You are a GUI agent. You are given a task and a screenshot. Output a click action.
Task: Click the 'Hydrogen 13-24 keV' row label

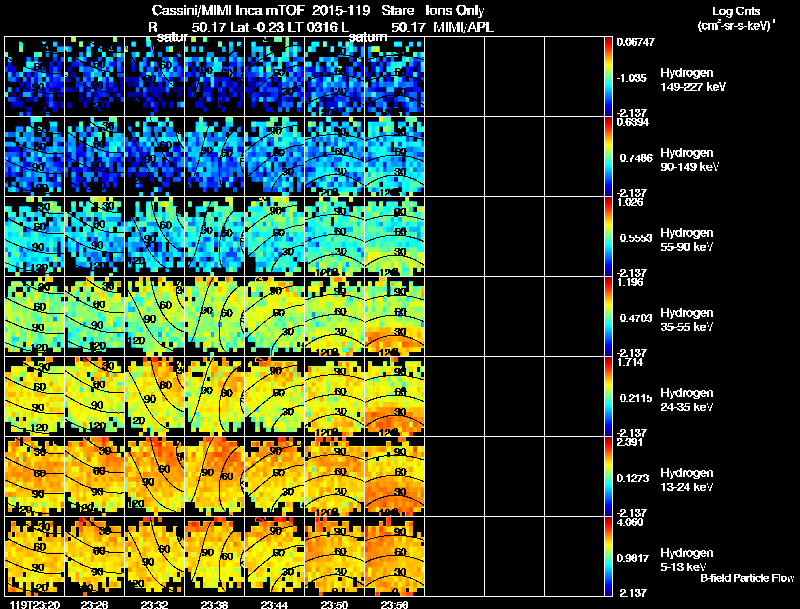[x=687, y=480]
